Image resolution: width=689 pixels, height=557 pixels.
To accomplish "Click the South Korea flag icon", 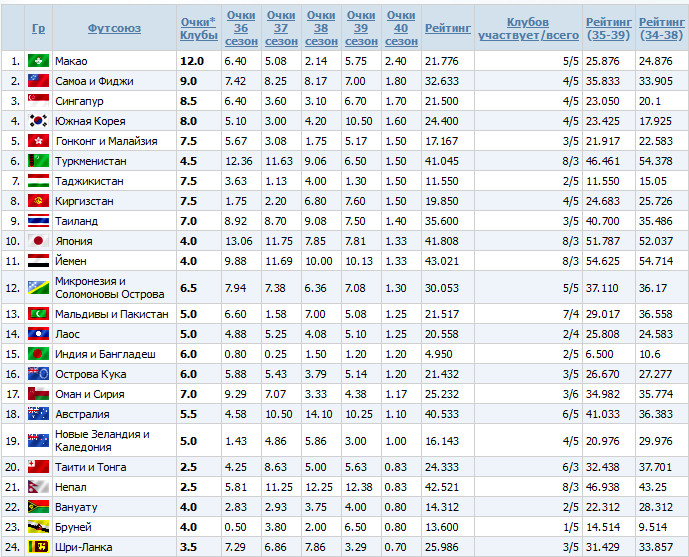I will (38, 122).
